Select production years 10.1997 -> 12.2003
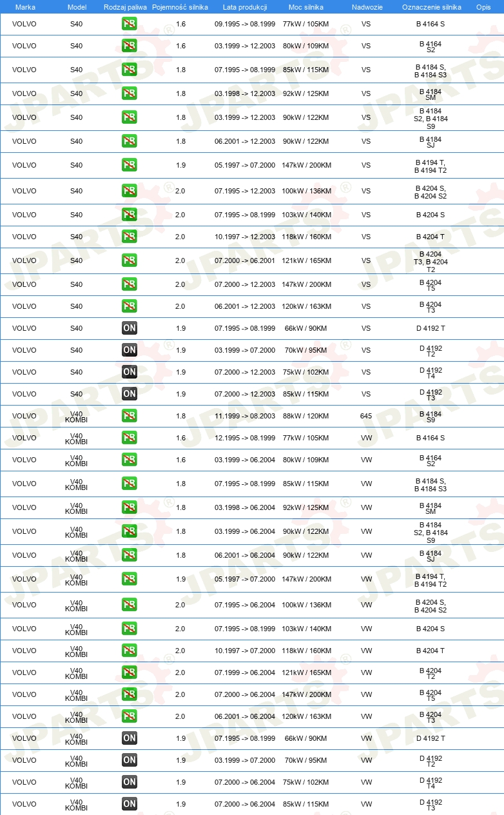The width and height of the screenshot is (504, 815). click(x=245, y=237)
